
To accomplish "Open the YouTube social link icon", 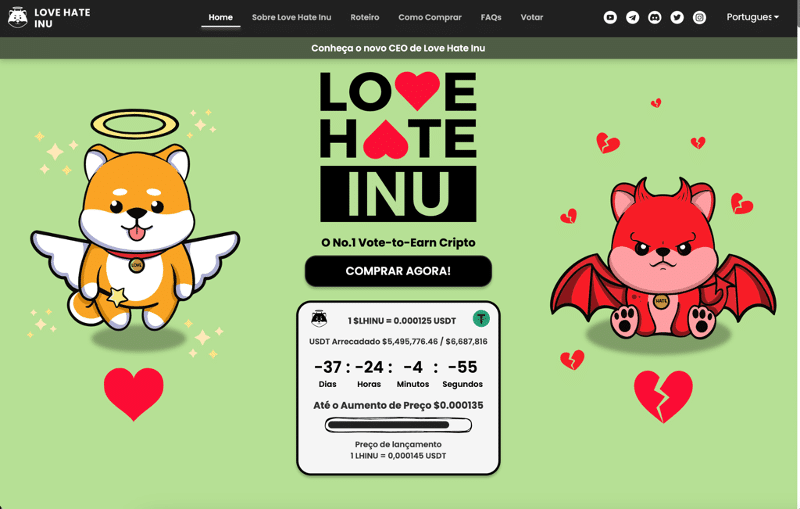I will tap(610, 17).
